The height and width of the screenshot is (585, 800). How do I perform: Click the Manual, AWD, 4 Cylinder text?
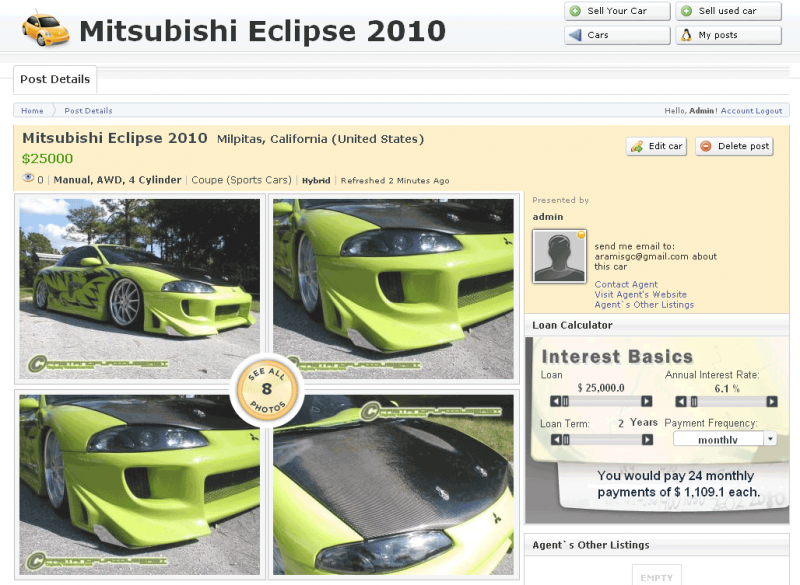point(117,180)
